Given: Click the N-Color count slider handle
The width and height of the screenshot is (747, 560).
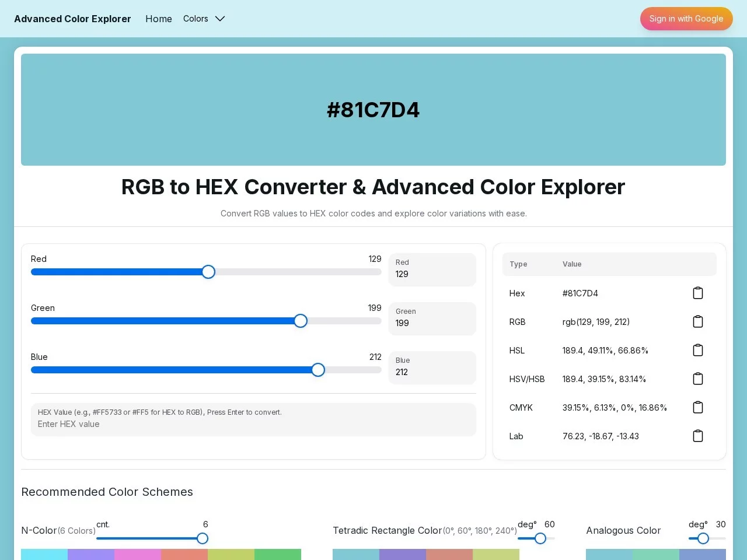Looking at the screenshot, I should point(203,538).
